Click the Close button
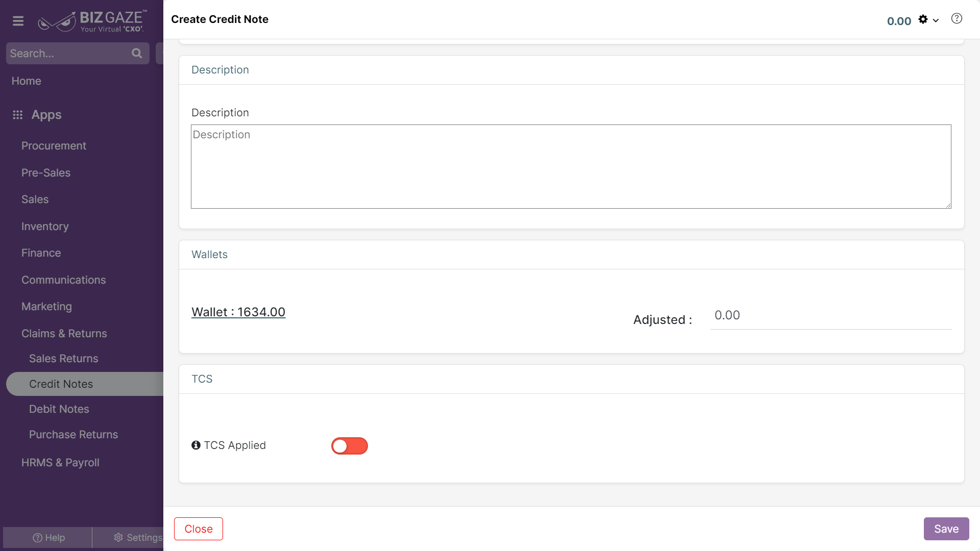The image size is (980, 551). click(x=199, y=529)
